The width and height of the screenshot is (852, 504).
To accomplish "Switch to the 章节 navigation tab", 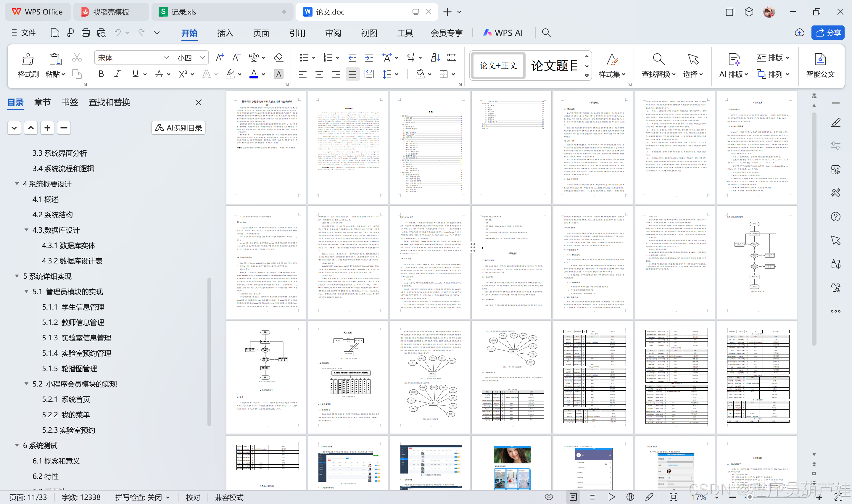I will [x=42, y=102].
